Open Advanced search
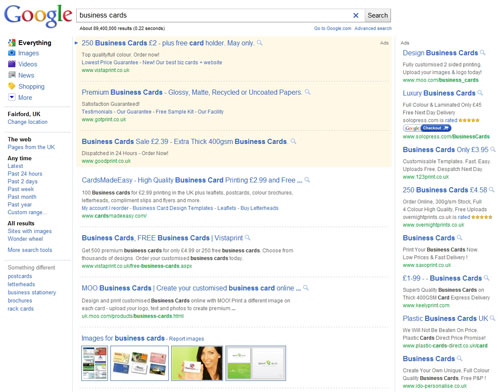 point(373,28)
